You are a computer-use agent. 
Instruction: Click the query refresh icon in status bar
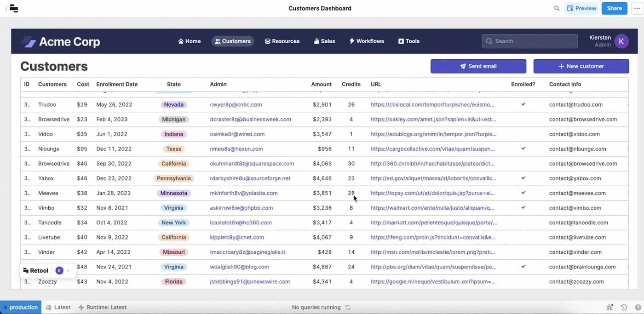[x=348, y=308]
